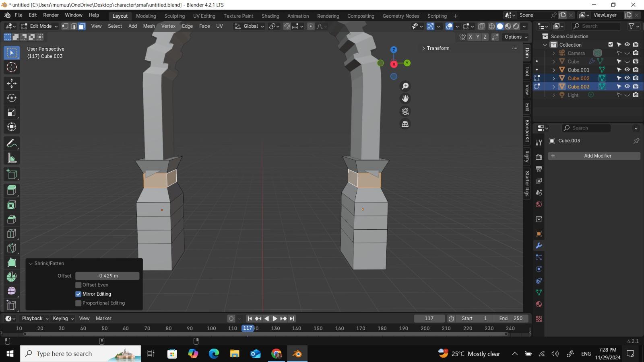Open the Item sidebar tab

pyautogui.click(x=527, y=53)
